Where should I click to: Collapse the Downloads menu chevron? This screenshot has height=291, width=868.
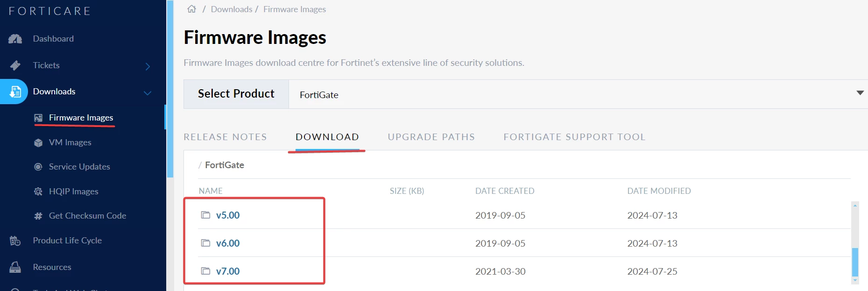click(x=148, y=93)
